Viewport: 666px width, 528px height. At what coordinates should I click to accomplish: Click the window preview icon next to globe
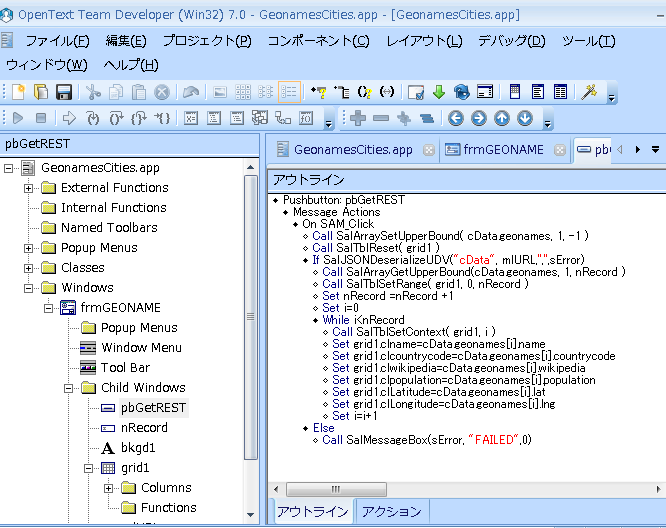pos(485,92)
